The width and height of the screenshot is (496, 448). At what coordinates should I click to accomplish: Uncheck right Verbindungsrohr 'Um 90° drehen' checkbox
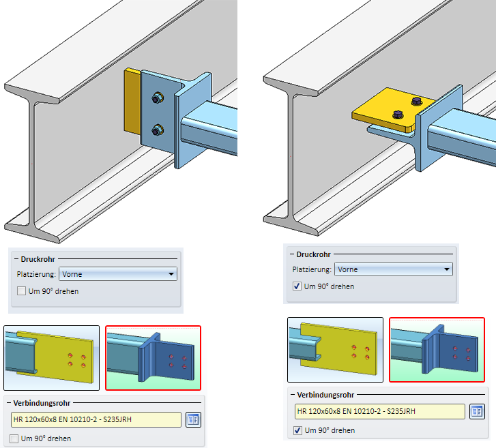click(297, 430)
